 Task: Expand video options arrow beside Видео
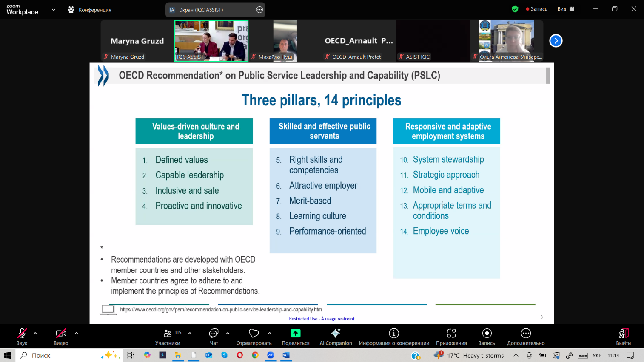pyautogui.click(x=77, y=333)
